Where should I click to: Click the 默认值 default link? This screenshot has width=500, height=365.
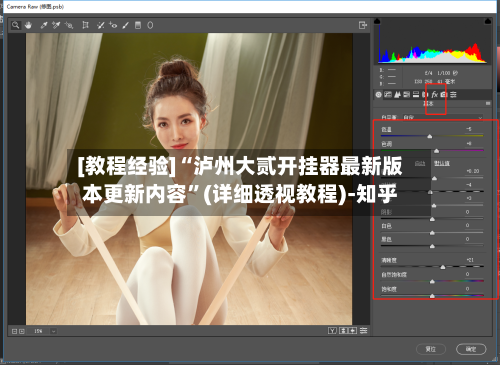[x=442, y=163]
